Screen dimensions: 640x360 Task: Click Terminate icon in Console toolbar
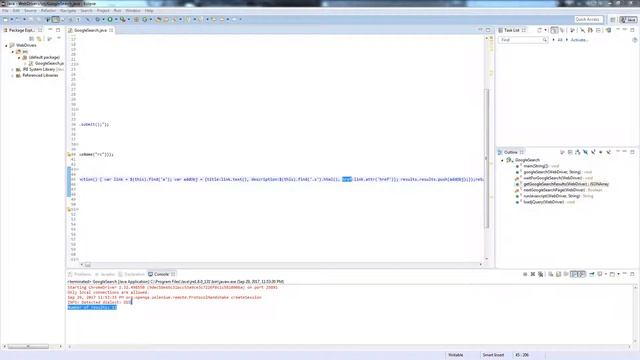point(525,274)
